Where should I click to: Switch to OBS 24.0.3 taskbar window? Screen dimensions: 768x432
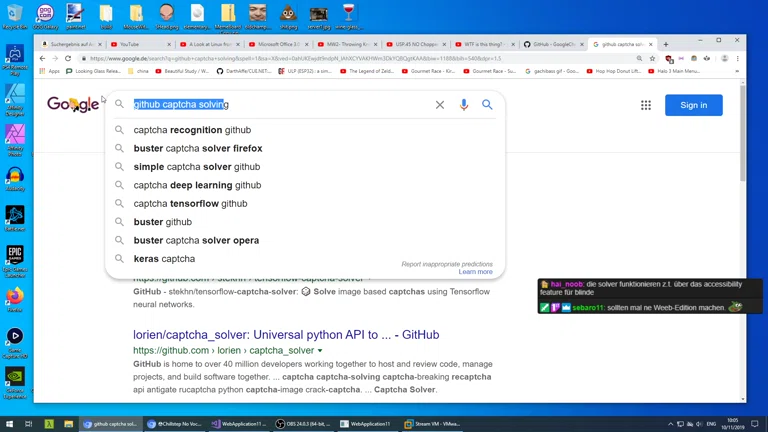click(303, 424)
